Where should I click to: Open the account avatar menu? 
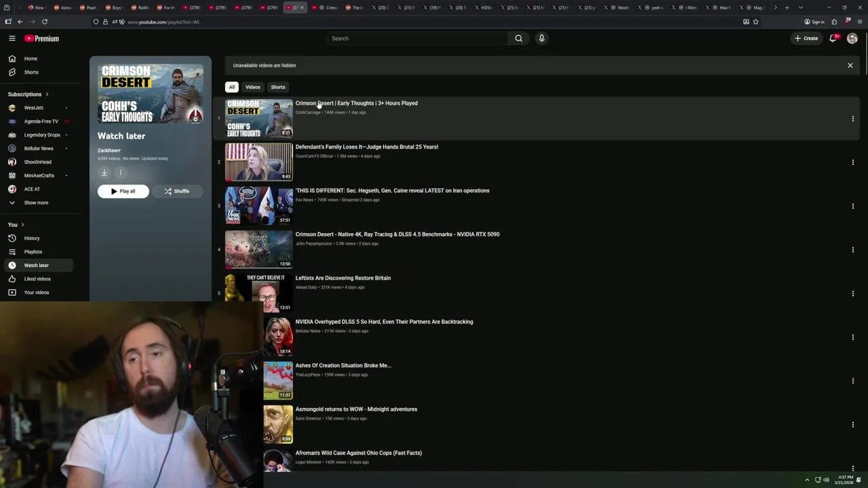tap(852, 39)
